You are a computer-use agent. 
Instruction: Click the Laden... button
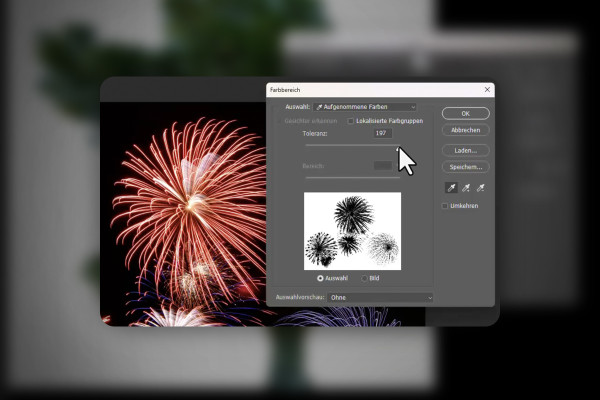466,150
